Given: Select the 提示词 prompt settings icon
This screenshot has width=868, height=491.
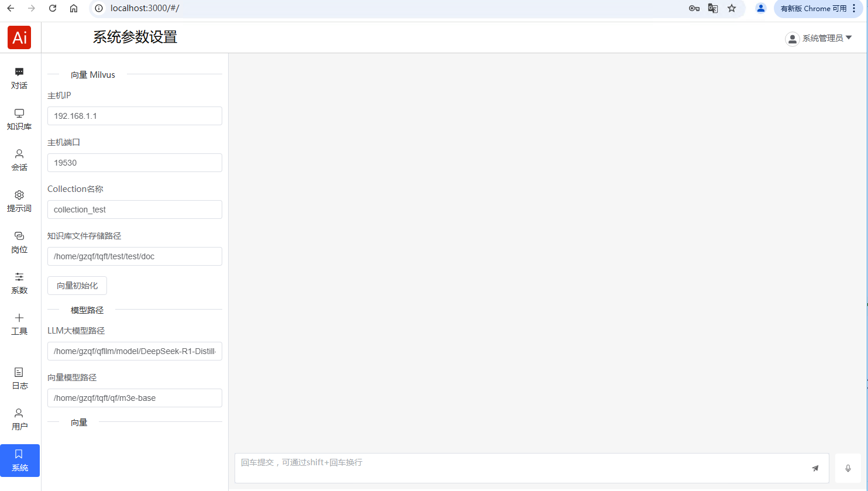Looking at the screenshot, I should pos(19,201).
